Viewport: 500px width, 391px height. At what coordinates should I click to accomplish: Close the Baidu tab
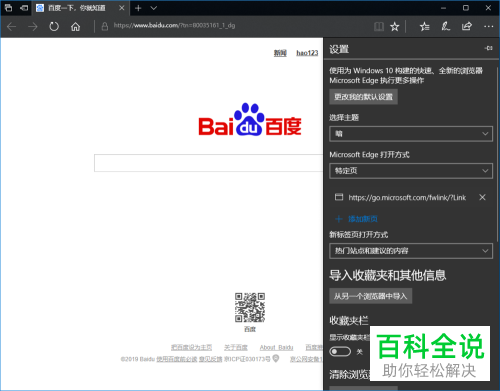pyautogui.click(x=122, y=8)
